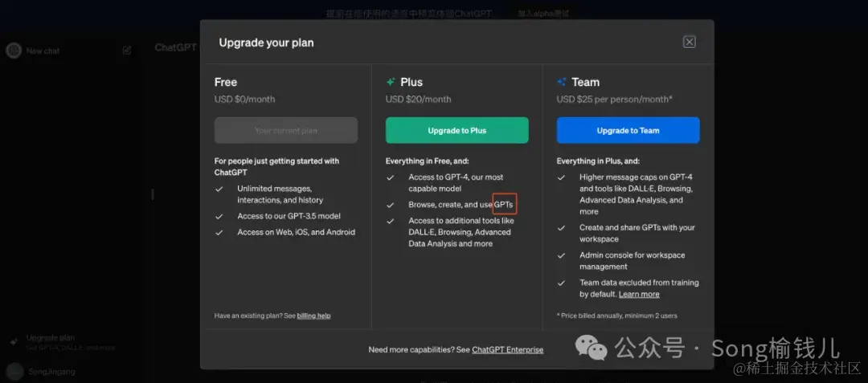Click the Team plan sparkle icon
Viewport: 868px width, 383px height.
(561, 82)
